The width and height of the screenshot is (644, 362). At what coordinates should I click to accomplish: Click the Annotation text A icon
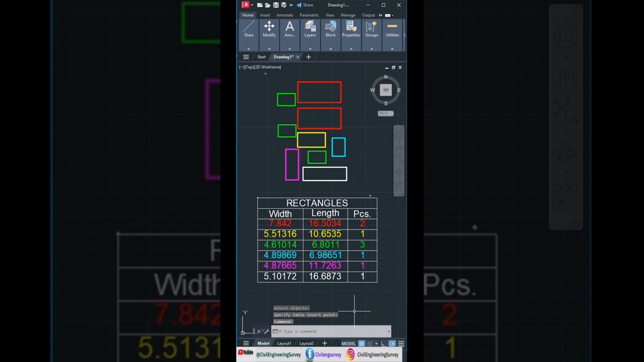(x=290, y=26)
